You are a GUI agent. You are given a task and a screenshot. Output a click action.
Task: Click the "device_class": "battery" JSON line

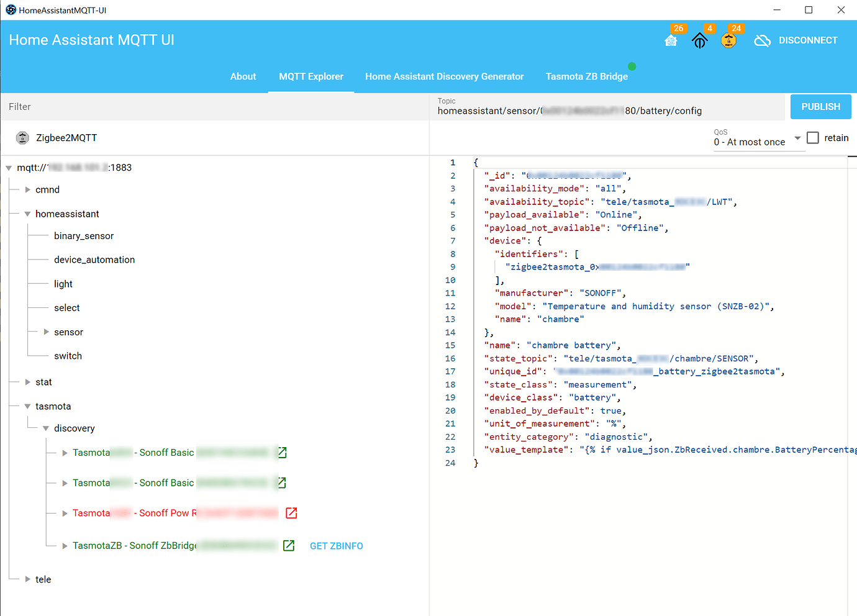click(552, 397)
